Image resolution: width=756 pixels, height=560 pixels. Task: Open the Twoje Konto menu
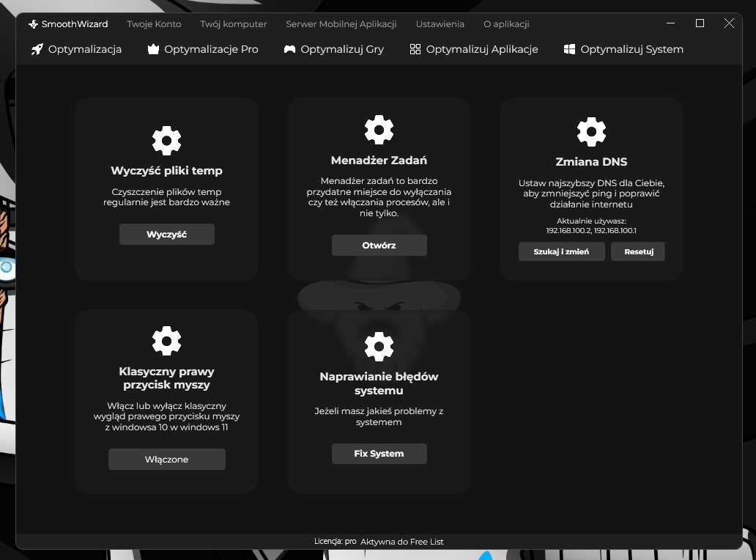[154, 24]
